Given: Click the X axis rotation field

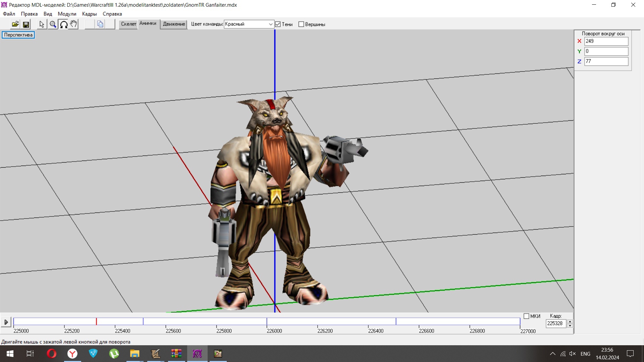Looking at the screenshot, I should point(606,41).
